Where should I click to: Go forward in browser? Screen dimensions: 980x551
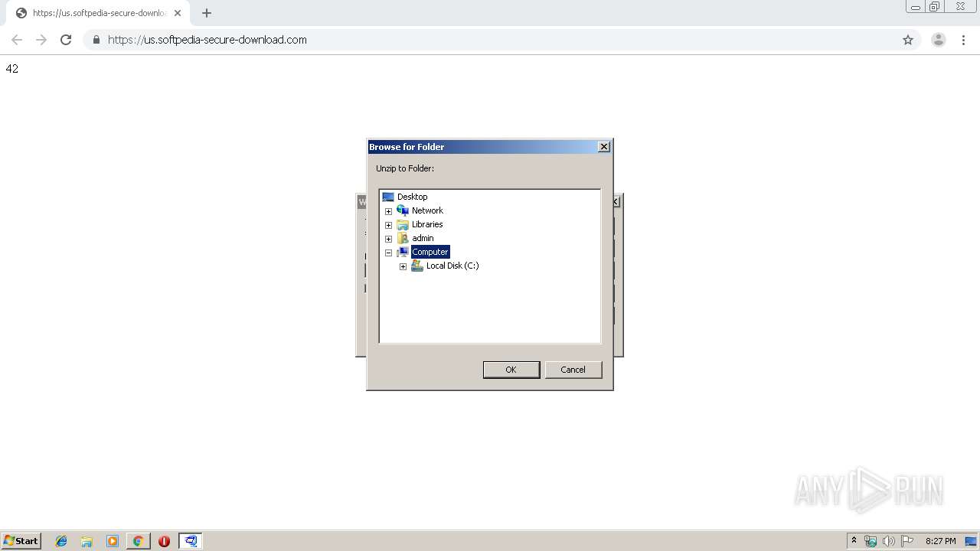[41, 40]
